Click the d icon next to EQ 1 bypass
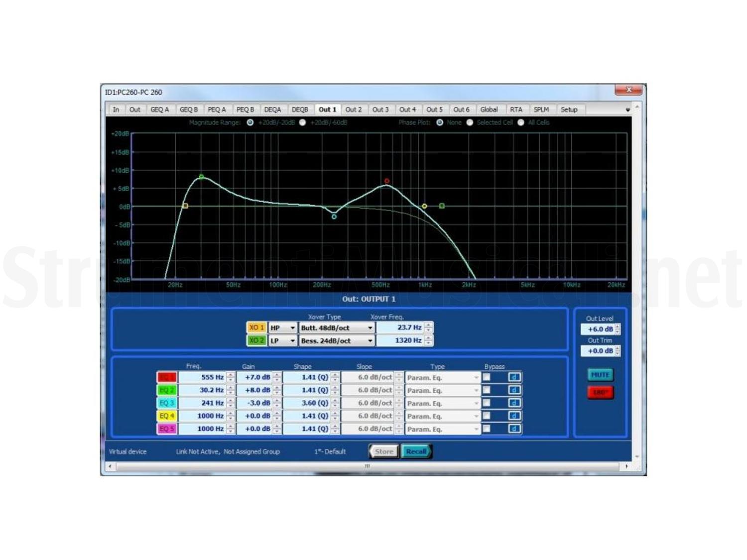Viewport: 747px width, 560px height. (x=513, y=377)
